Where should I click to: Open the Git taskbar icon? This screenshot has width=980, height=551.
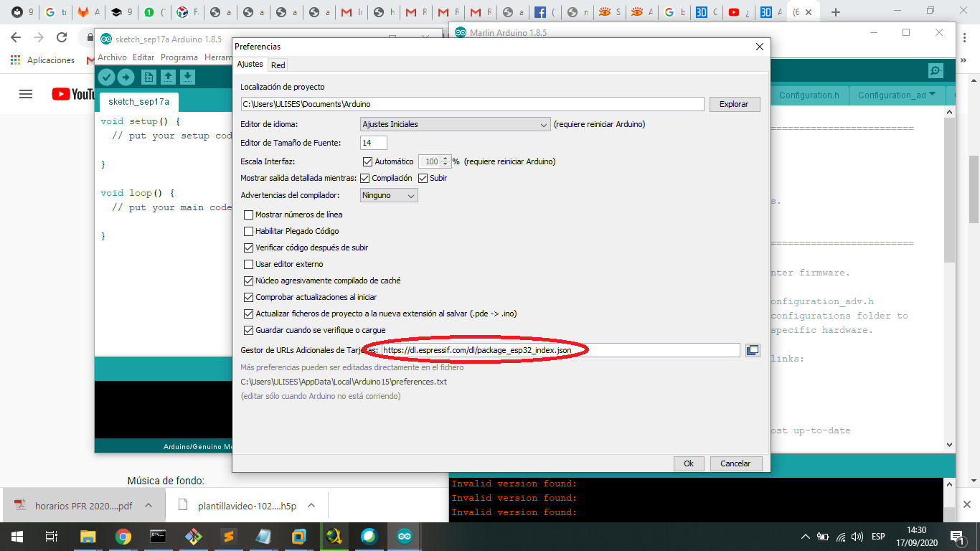pos(194,536)
